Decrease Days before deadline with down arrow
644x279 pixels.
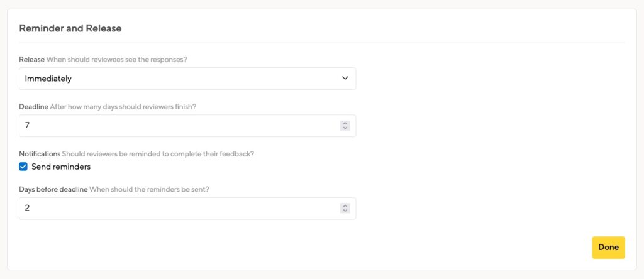(x=345, y=211)
